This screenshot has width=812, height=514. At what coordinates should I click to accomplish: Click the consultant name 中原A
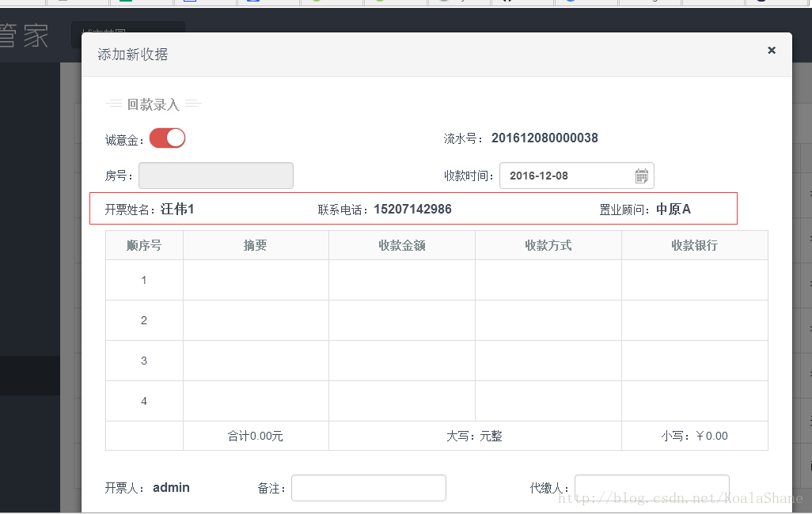674,209
